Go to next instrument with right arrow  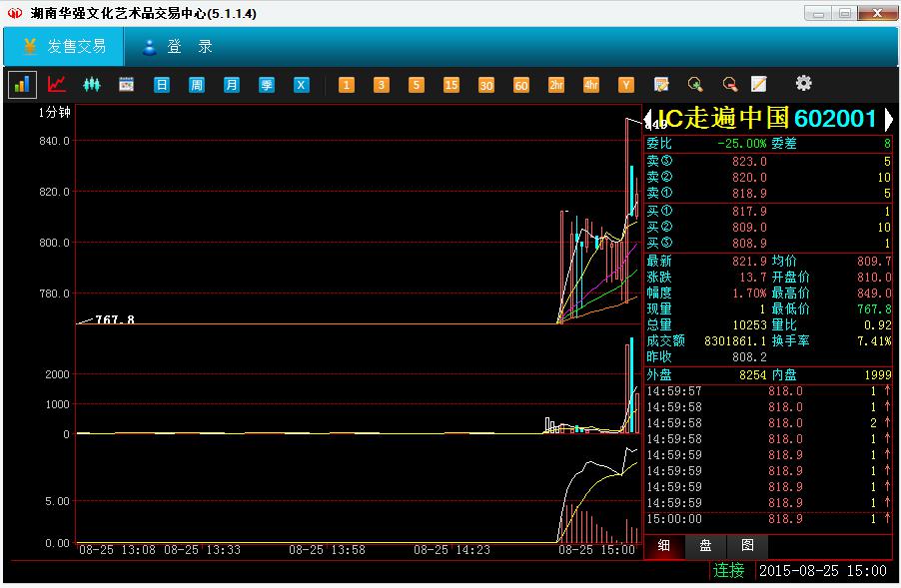888,120
